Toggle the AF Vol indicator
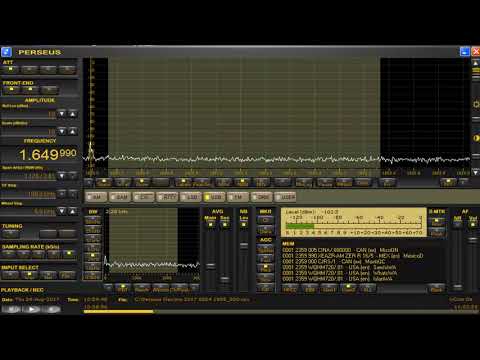Screen dimensions: 480x360 pyautogui.click(x=473, y=224)
